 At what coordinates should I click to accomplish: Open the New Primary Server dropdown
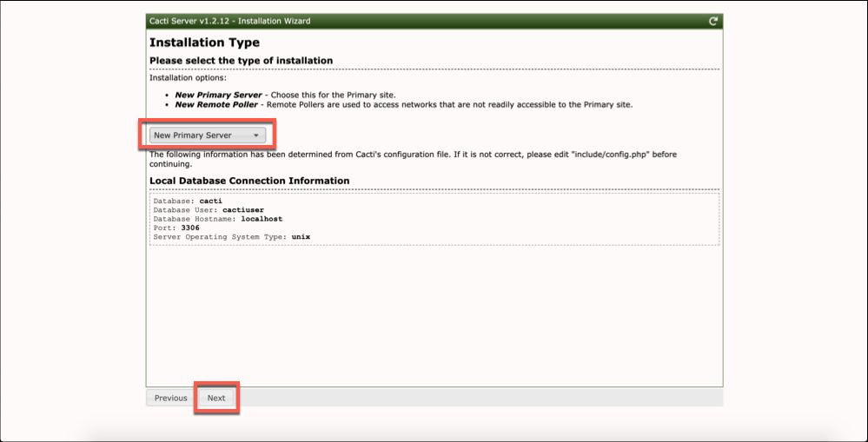208,135
